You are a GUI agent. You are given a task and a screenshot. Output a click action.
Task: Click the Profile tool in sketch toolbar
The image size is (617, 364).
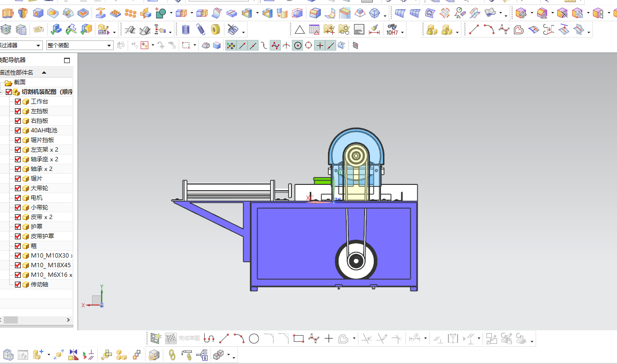coord(209,338)
